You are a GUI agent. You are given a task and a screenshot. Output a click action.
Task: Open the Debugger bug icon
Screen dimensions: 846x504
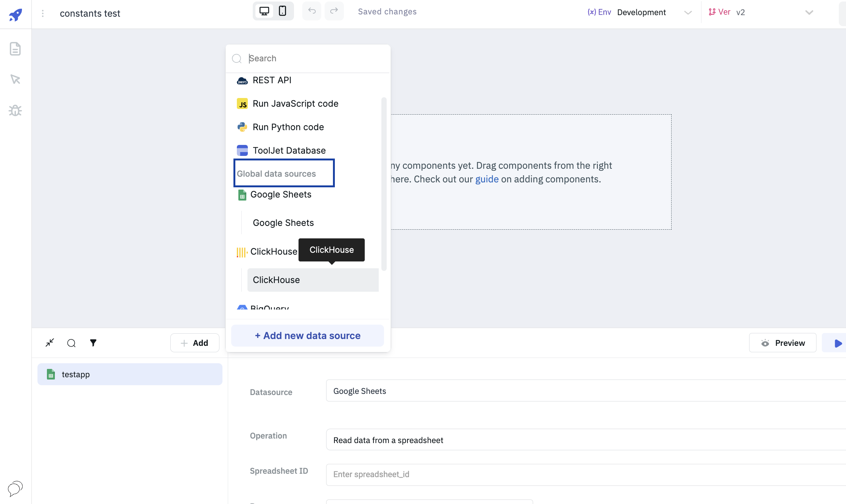click(15, 110)
